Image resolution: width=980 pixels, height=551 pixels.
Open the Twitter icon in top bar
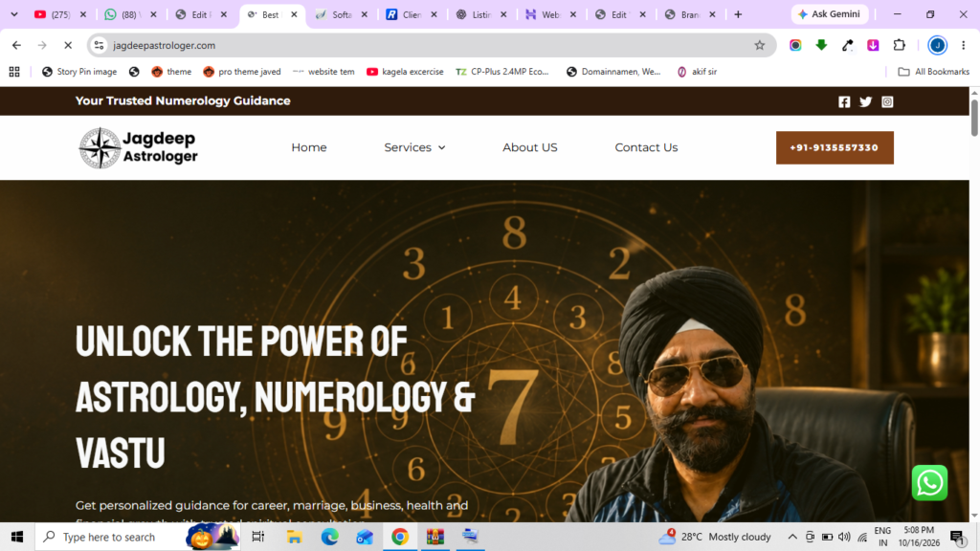coord(865,101)
